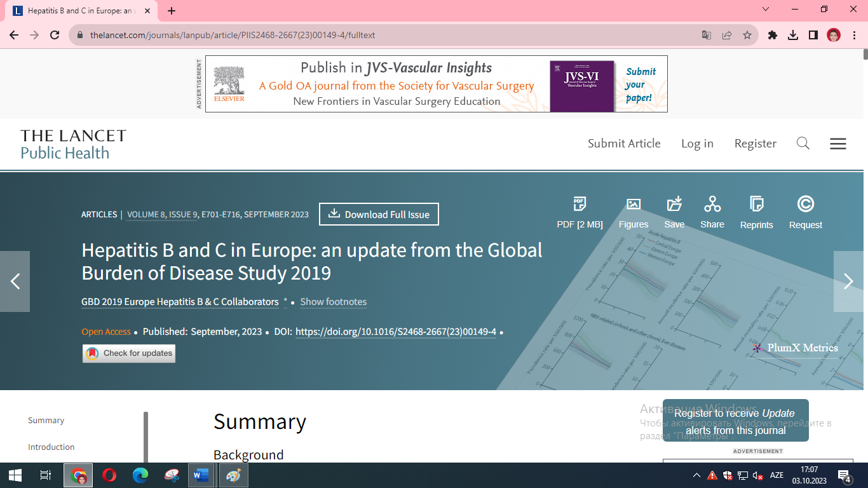Expand Show footnotes
Viewport: 868px width, 488px height.
[333, 302]
